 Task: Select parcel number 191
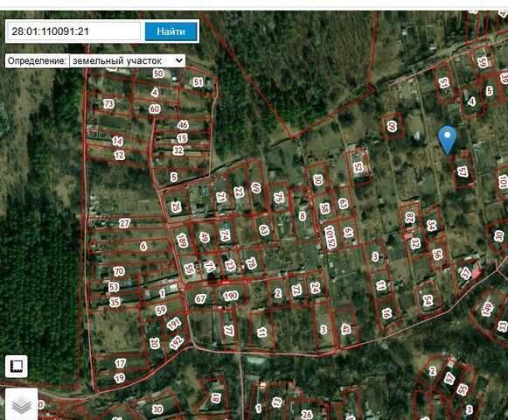pos(174,324)
